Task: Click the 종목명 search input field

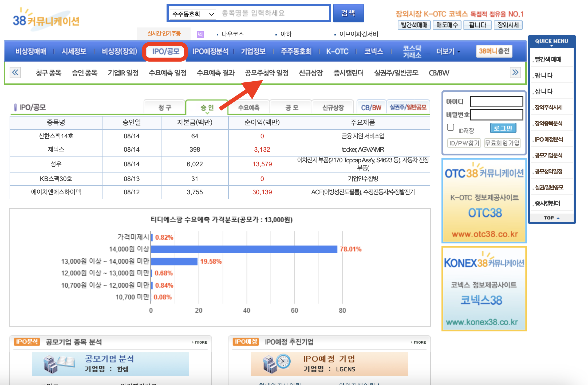Action: pos(272,14)
